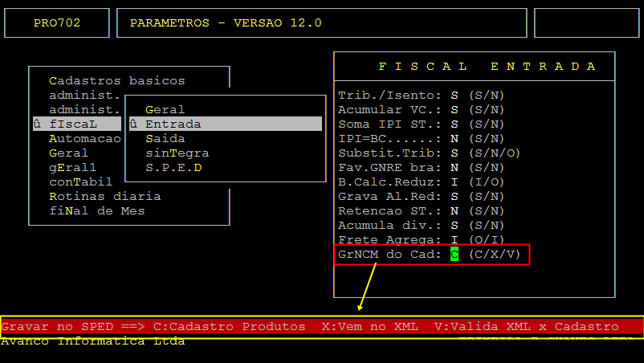Open the Cadastros basicos menu entry
Image resolution: width=644 pixels, height=363 pixels.
116,80
